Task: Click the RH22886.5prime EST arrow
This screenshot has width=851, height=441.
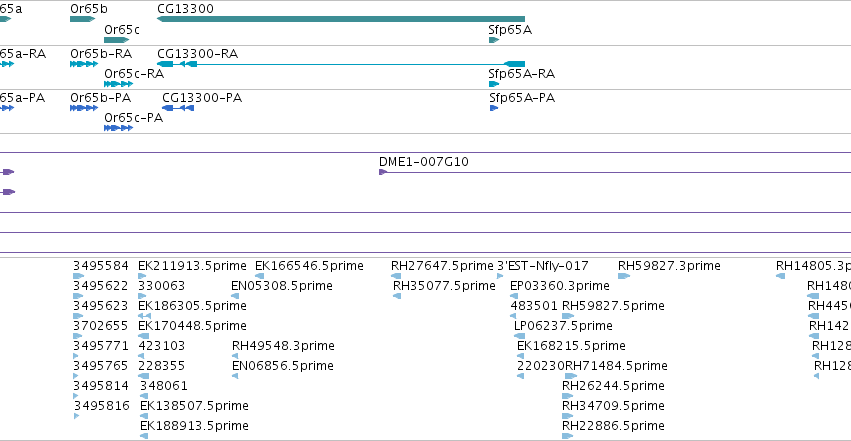Action: tap(568, 436)
